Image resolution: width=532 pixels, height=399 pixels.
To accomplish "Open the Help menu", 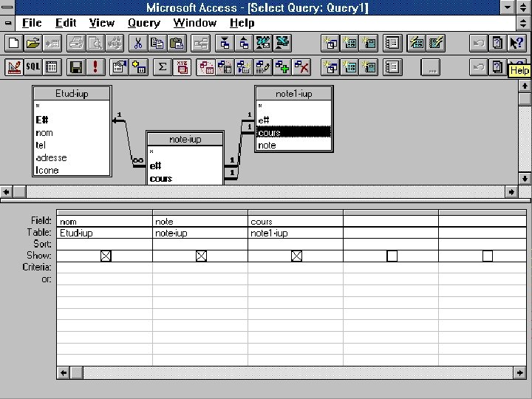I will [x=242, y=23].
